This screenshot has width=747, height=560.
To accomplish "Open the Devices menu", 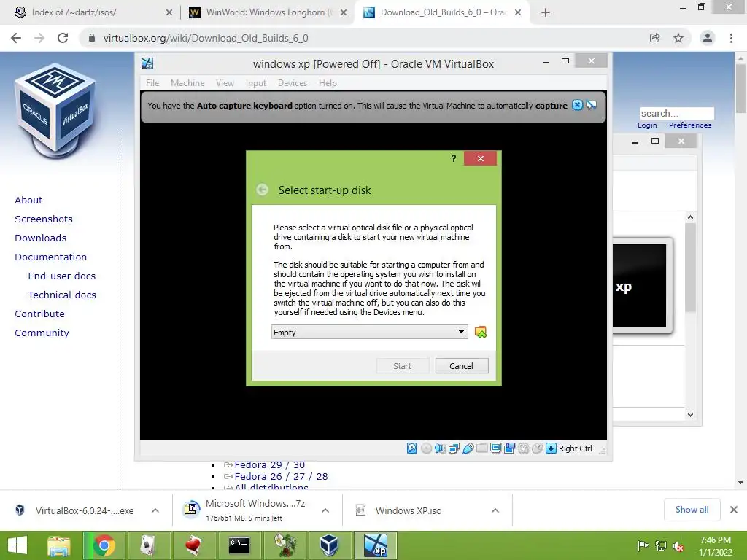I will click(293, 83).
